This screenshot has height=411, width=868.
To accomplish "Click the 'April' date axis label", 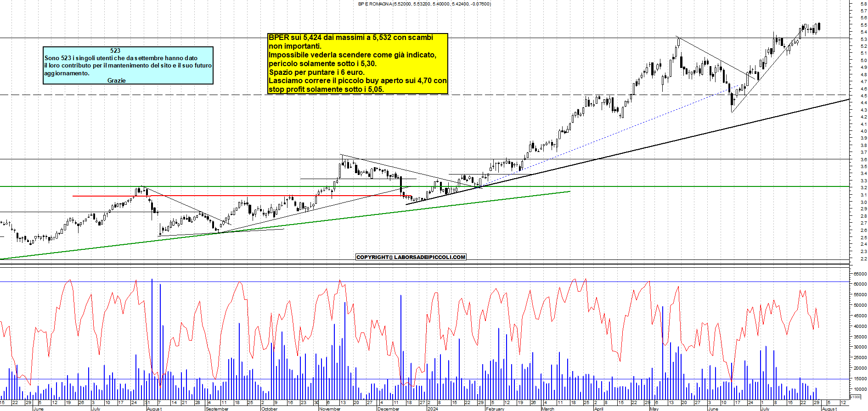I will point(598,409).
